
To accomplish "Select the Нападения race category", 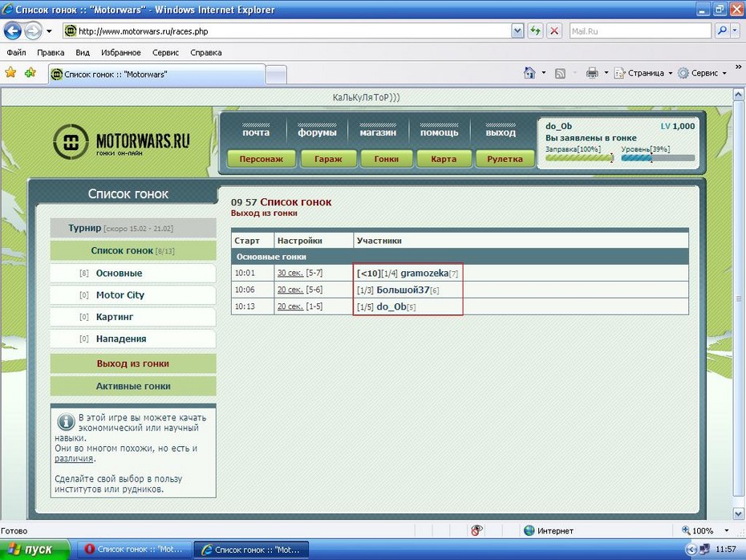I will coord(133,339).
